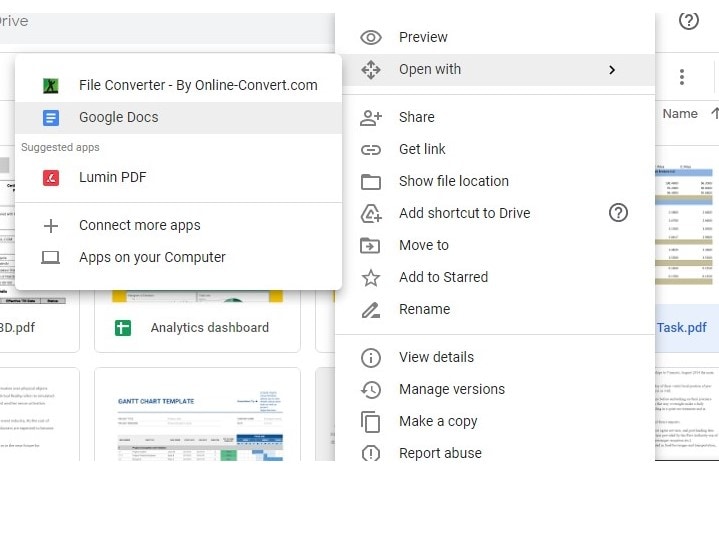Viewport: 719px width, 533px height.
Task: Select Make a copy menu entry
Action: 438,421
